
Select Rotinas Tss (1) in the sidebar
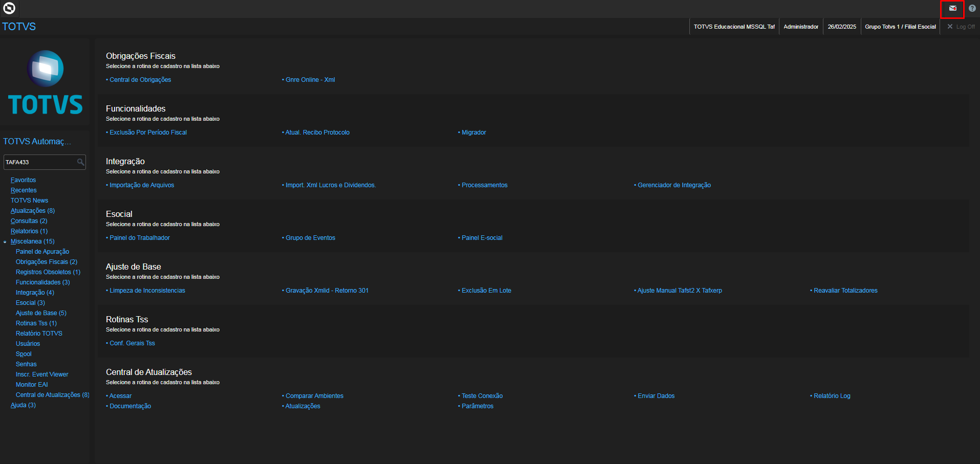tap(36, 323)
